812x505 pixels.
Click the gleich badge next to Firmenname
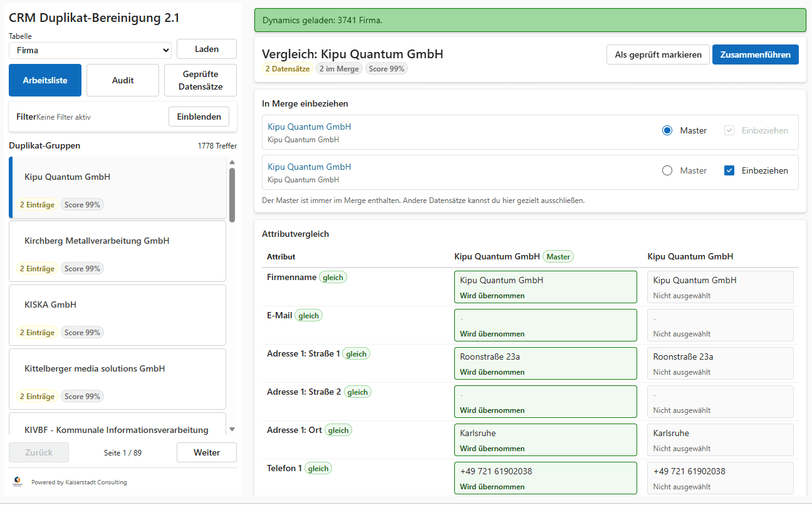333,277
